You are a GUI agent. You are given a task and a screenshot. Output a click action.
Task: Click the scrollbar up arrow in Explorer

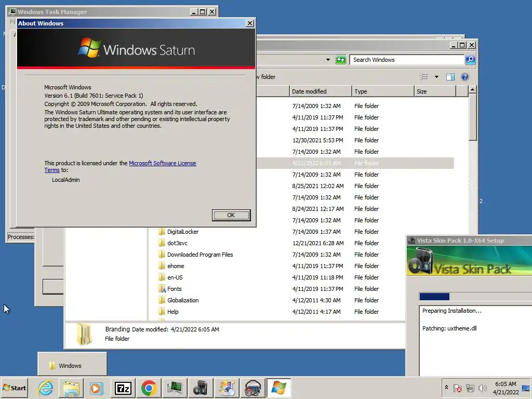coord(472,90)
